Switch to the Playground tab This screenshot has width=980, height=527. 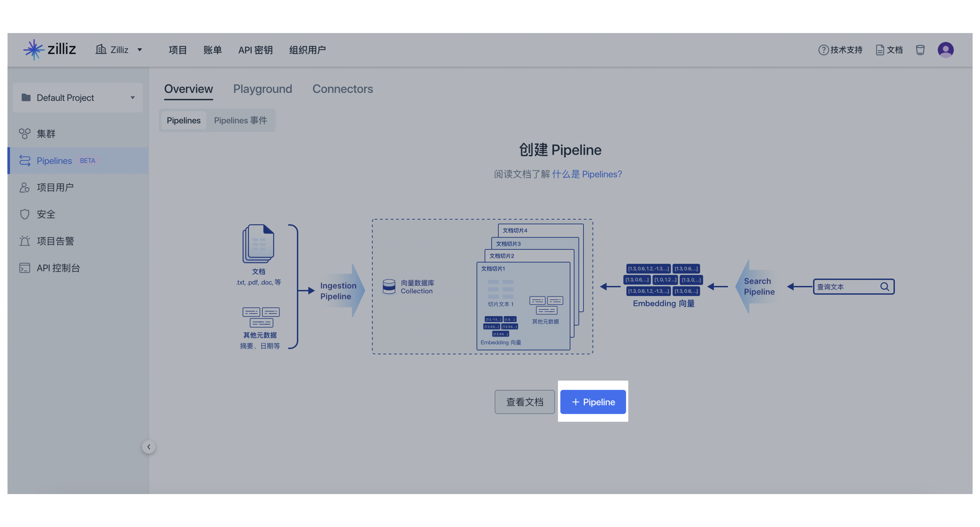[263, 89]
